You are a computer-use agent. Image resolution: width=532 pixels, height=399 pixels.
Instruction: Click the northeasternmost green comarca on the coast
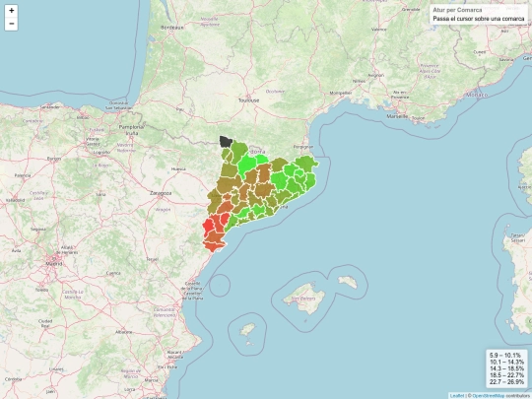click(x=306, y=164)
